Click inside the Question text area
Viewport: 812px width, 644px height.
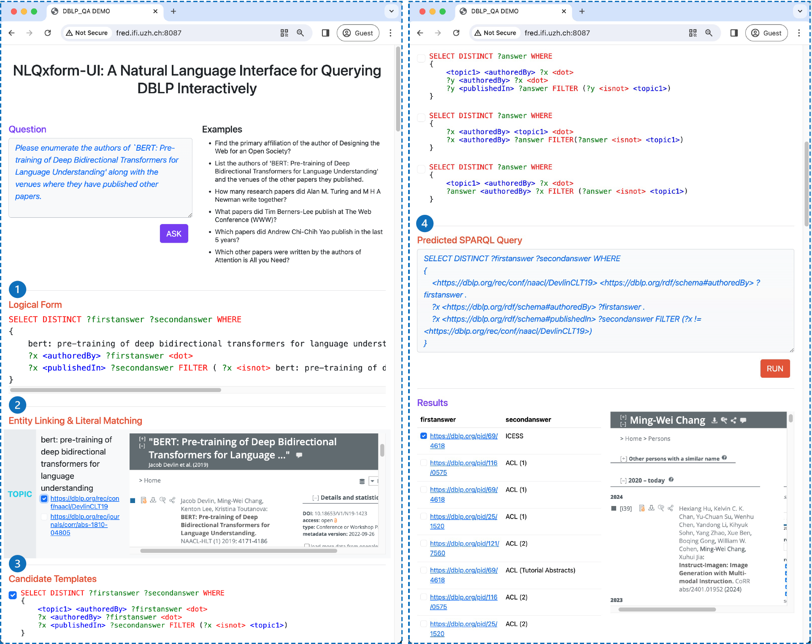[100, 177]
